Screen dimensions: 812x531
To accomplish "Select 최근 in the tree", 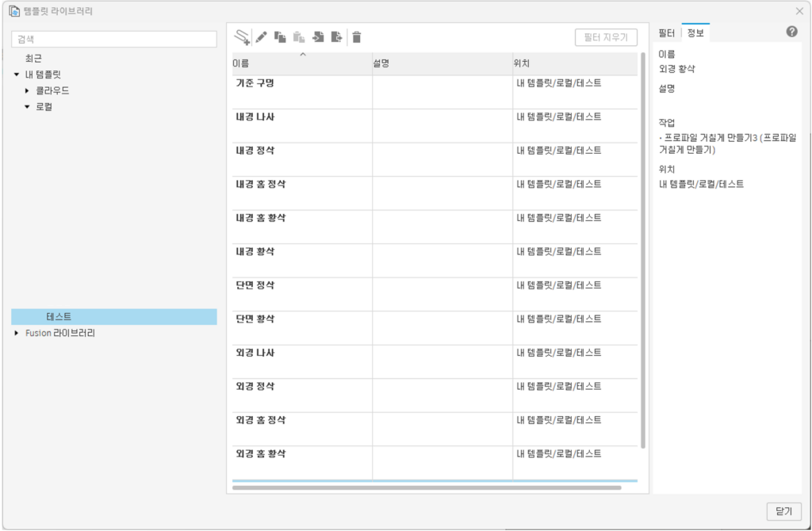I will 33,59.
